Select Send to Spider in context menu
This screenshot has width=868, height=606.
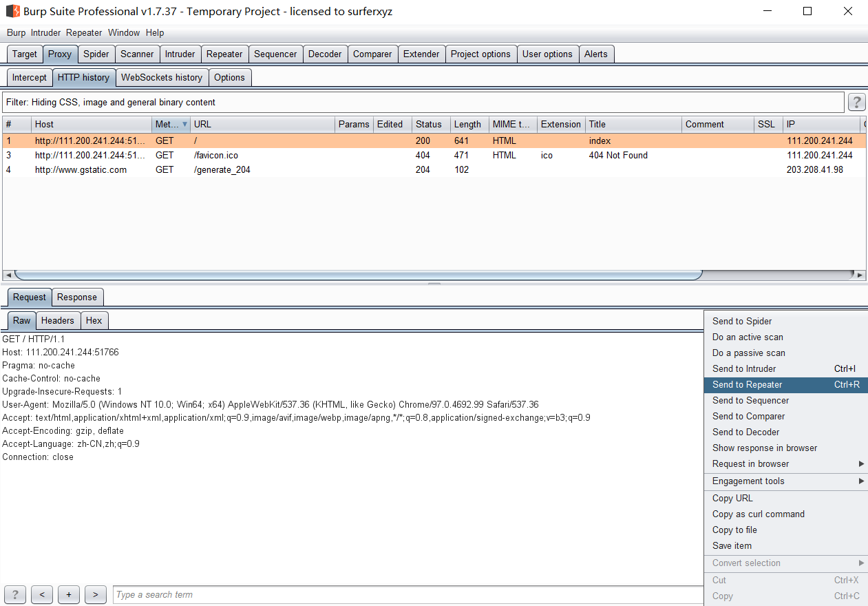785,322
